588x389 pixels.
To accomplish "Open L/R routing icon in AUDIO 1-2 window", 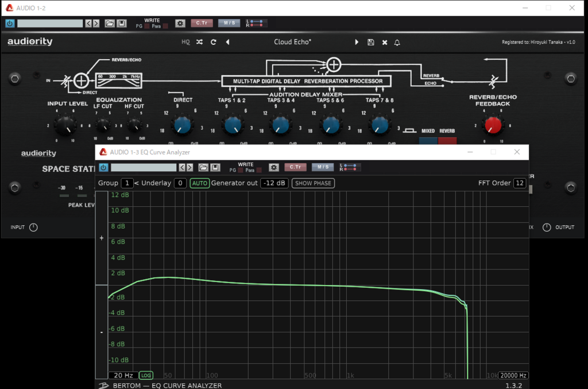I will [256, 23].
